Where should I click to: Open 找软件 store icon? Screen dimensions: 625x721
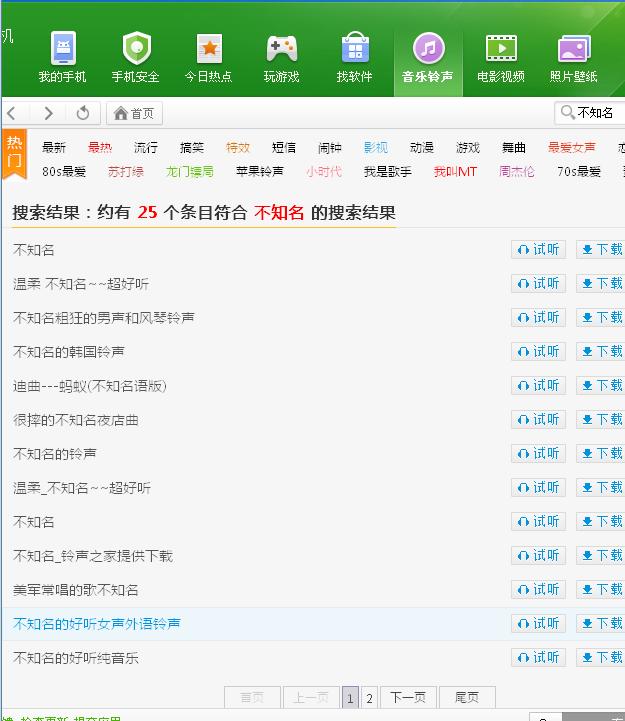(x=354, y=48)
